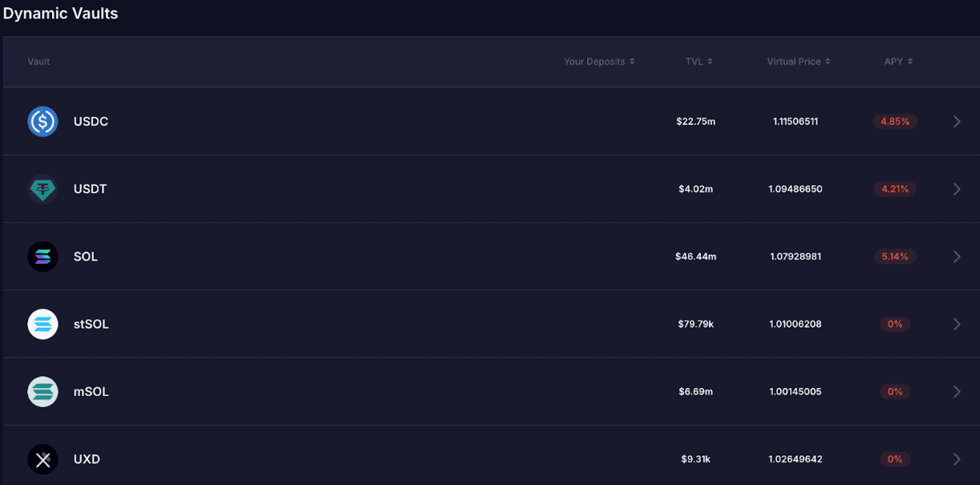This screenshot has height=485, width=980.
Task: Click the UXD token icon
Action: 43,459
